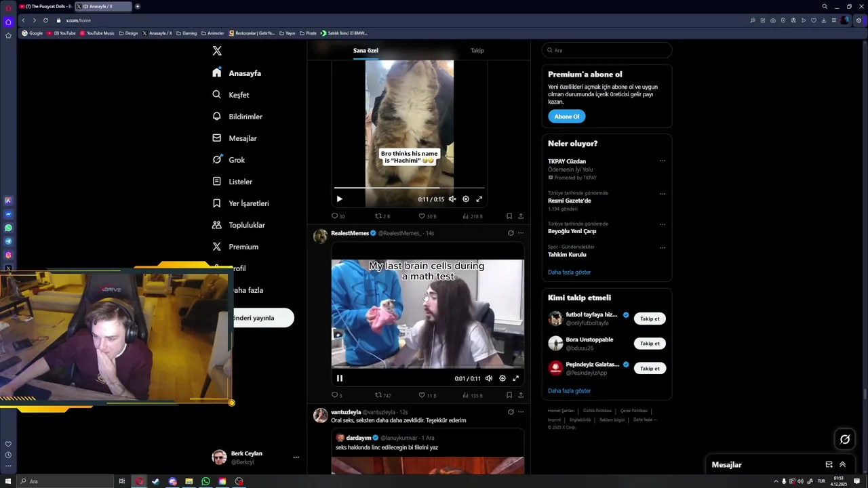This screenshot has height=488, width=868.
Task: Open settings of the cat video
Action: (466, 199)
